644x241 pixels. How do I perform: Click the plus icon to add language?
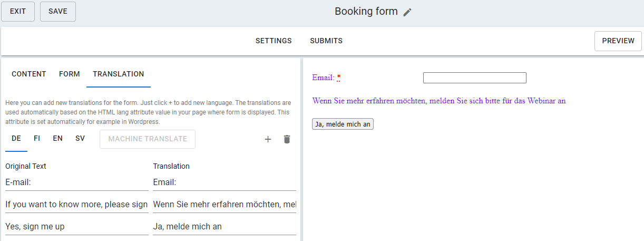[268, 139]
